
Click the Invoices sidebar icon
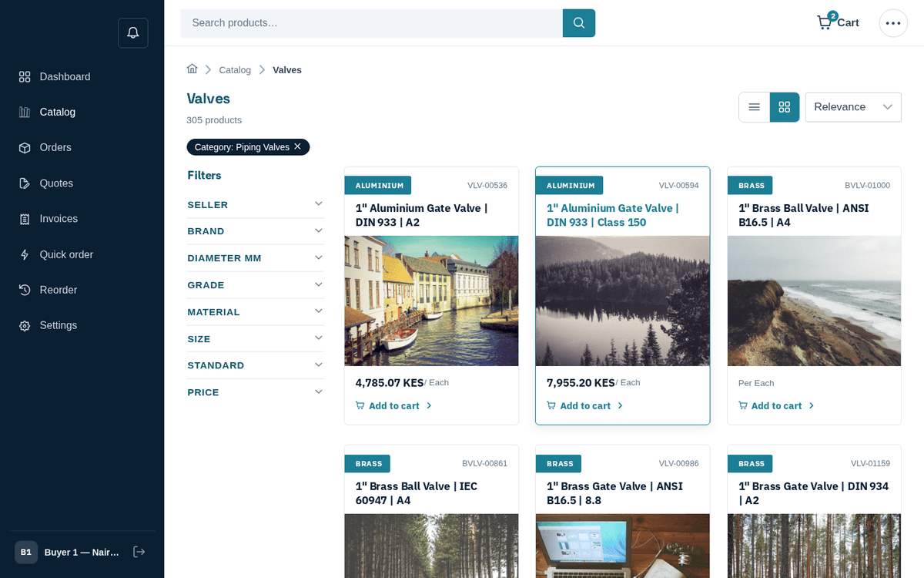25,219
